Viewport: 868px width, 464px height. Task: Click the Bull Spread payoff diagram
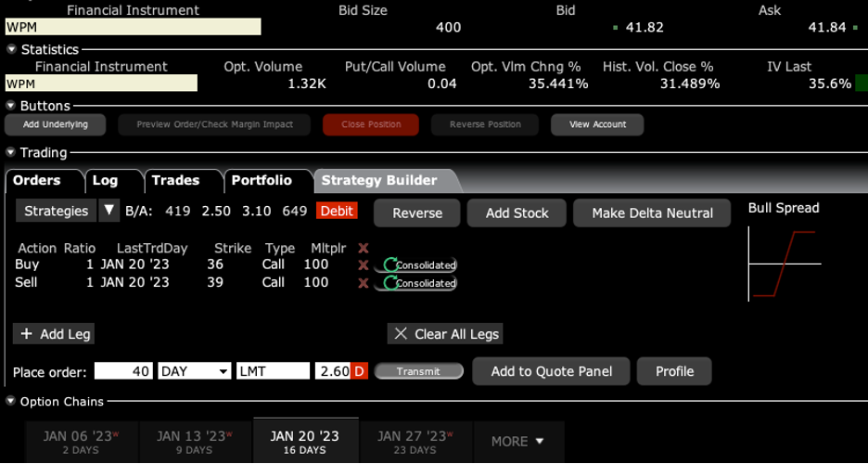pos(785,265)
